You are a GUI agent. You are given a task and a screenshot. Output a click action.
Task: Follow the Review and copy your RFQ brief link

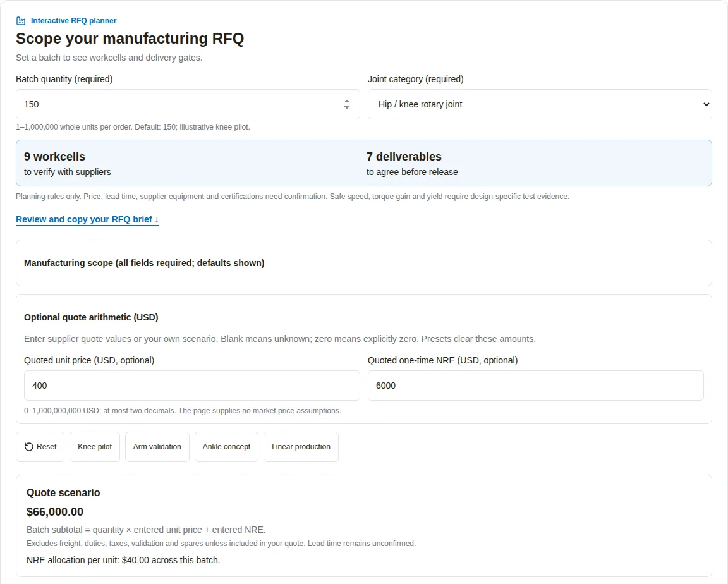[x=87, y=219]
